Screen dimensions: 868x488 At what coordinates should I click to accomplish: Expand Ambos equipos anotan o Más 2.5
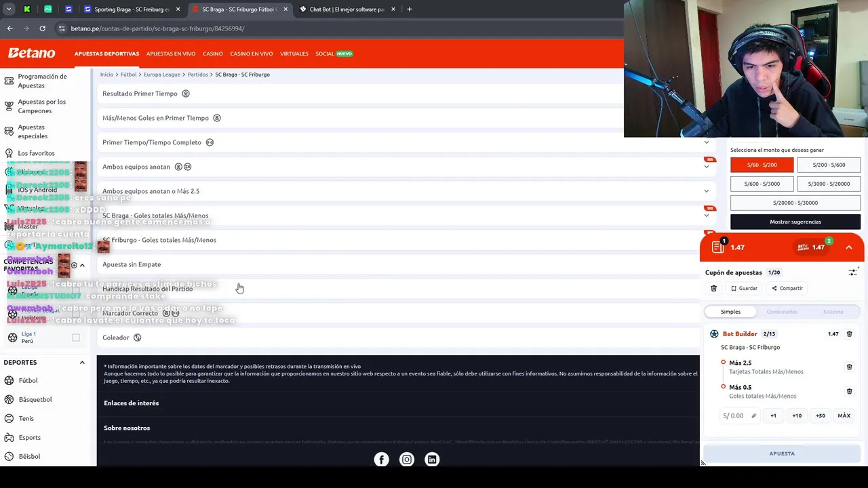(706, 191)
